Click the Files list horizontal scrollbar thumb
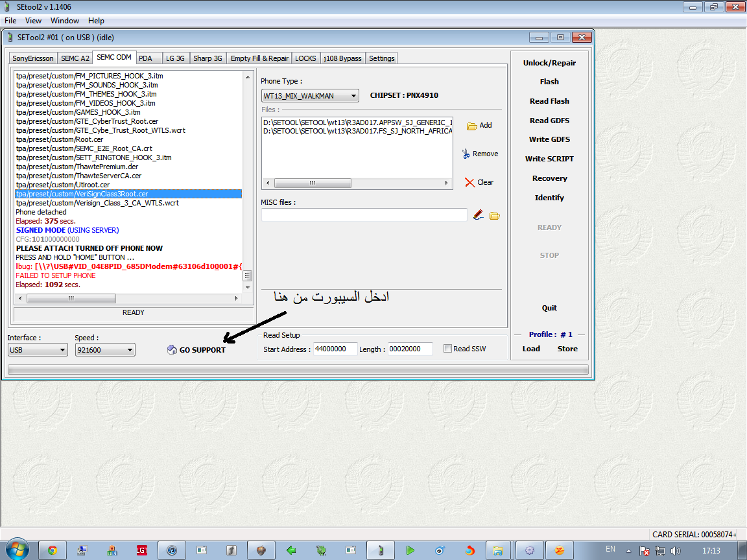747x560 pixels. click(313, 183)
